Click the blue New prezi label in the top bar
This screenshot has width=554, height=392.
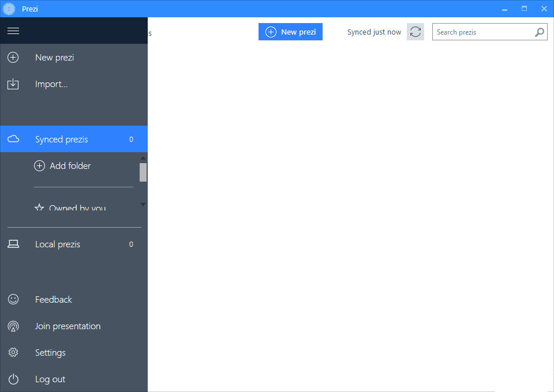coord(298,32)
